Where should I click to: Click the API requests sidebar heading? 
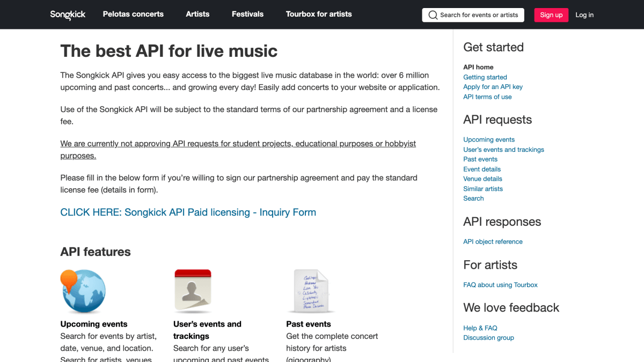tap(497, 120)
